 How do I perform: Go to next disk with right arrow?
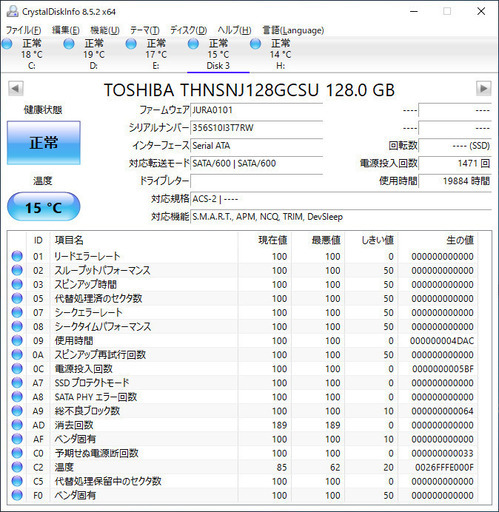(x=483, y=89)
